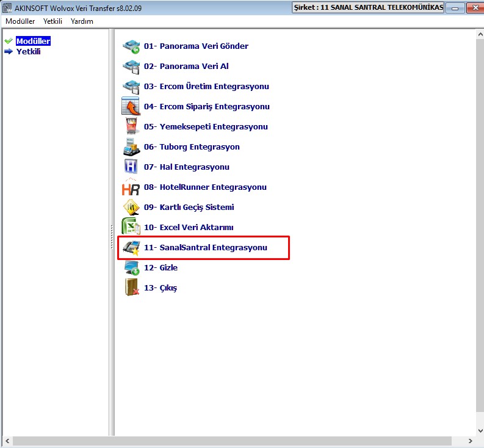Open the Modüller menu in menu bar
Viewport: 484px width, 448px height.
pos(20,21)
